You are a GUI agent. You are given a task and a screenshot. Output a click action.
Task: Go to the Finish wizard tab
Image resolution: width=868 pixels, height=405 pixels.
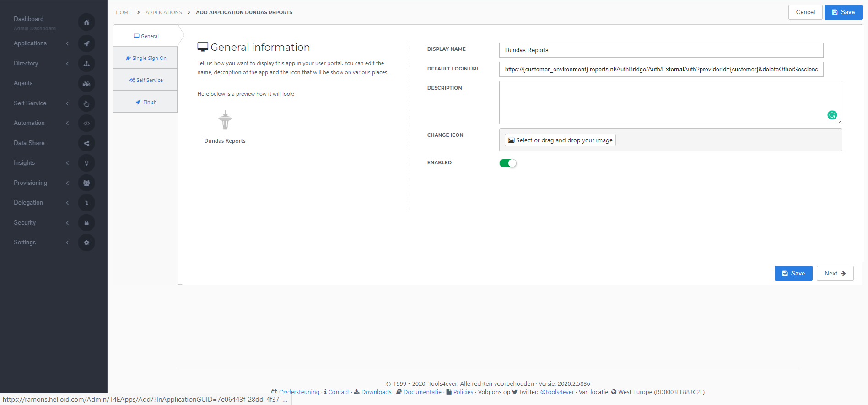coord(146,102)
